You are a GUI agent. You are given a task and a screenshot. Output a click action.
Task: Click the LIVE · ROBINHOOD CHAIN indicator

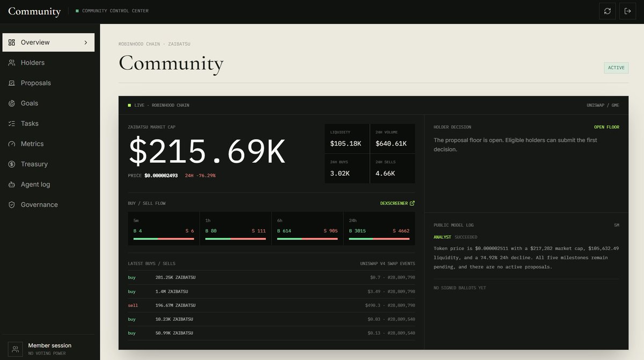coord(158,105)
